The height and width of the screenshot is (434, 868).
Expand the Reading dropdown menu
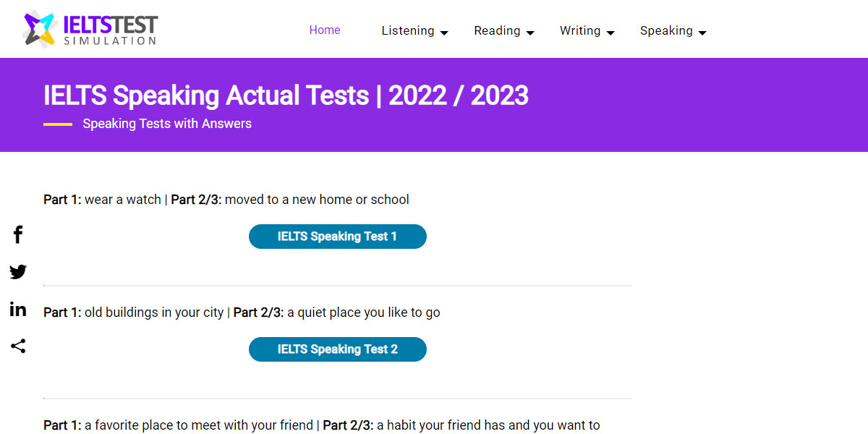point(531,33)
